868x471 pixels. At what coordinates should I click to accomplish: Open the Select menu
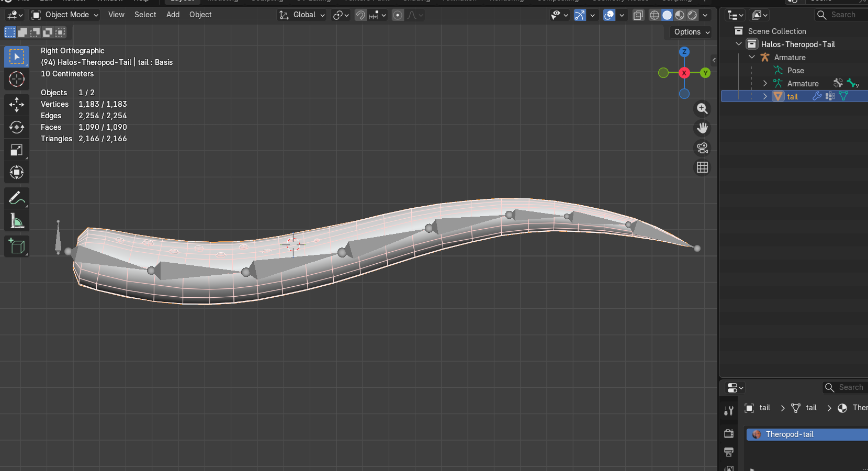click(x=145, y=15)
